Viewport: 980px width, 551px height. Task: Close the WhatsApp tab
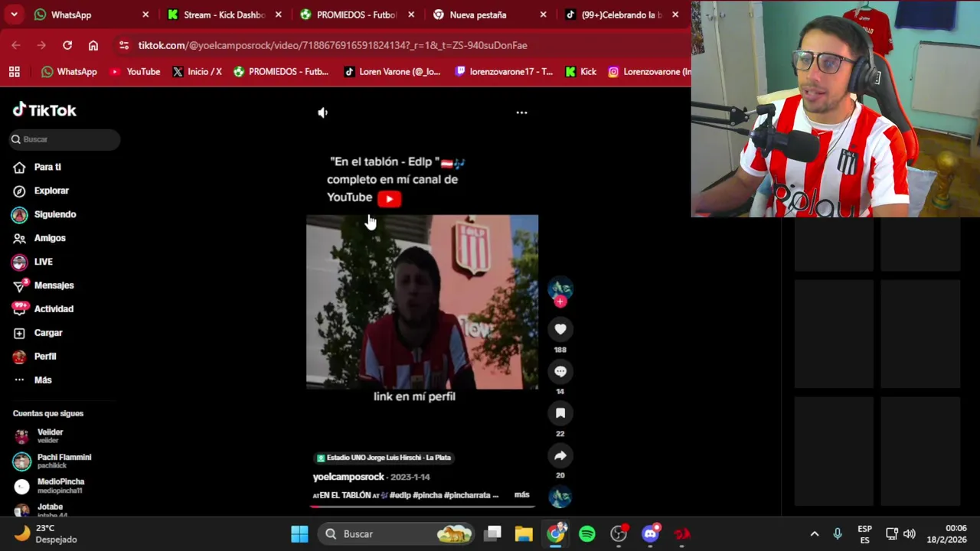click(x=145, y=15)
